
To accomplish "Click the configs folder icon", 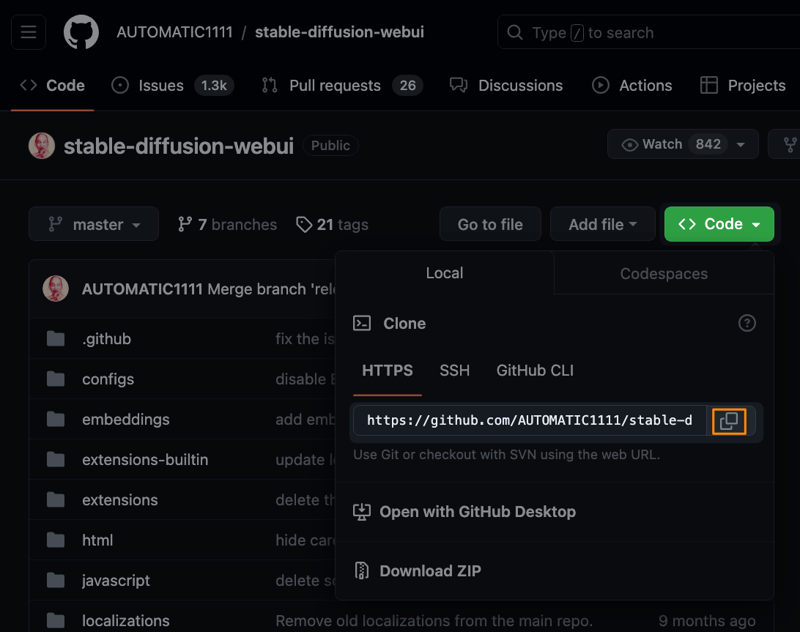I will coord(56,379).
